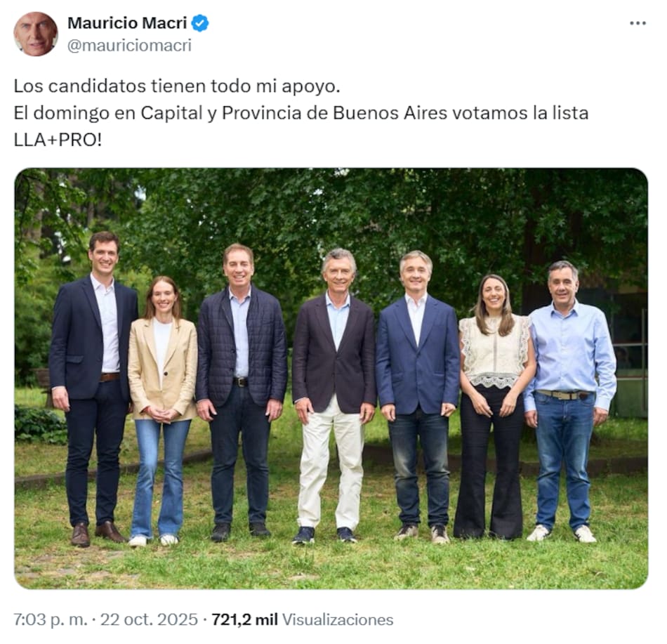Screen dimensions: 667x644
Task: Open the round profile avatar picture
Action: click(36, 34)
